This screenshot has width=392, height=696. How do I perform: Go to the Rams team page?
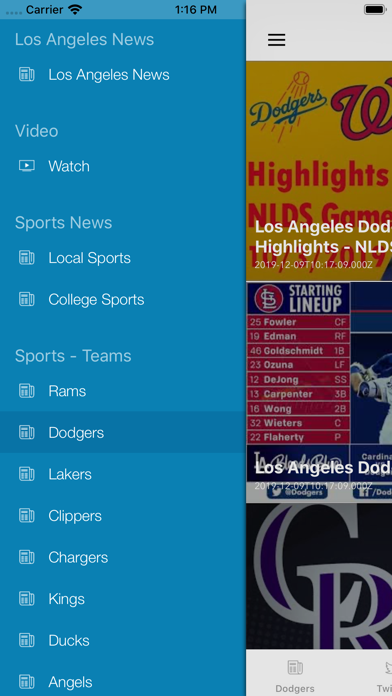point(123,391)
